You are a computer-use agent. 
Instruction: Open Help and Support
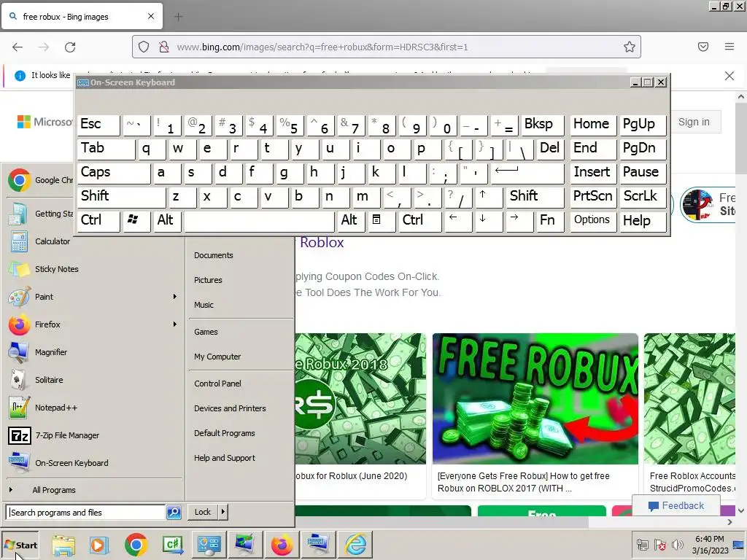[225, 458]
